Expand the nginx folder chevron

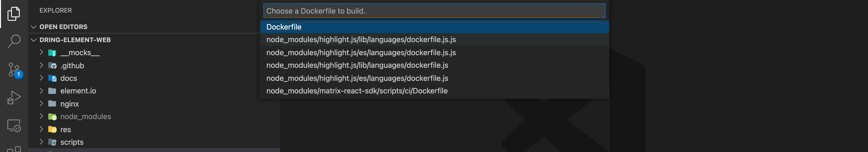(41, 104)
